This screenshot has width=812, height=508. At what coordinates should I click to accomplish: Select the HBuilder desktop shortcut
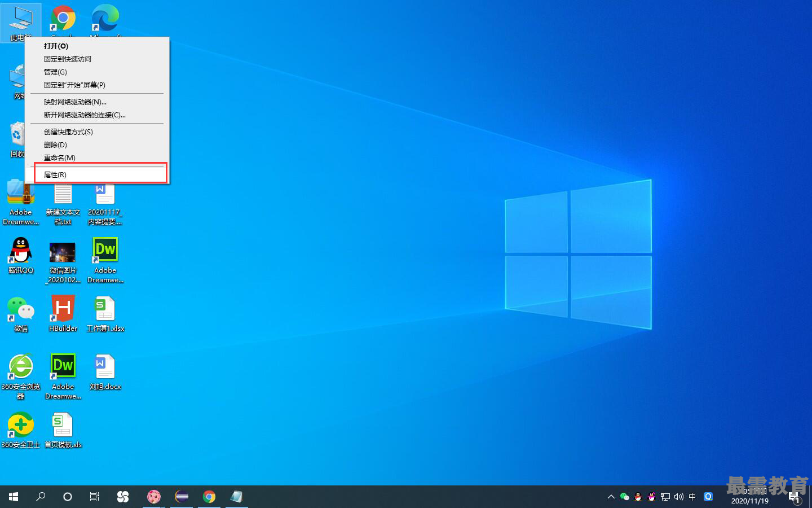pyautogui.click(x=63, y=314)
